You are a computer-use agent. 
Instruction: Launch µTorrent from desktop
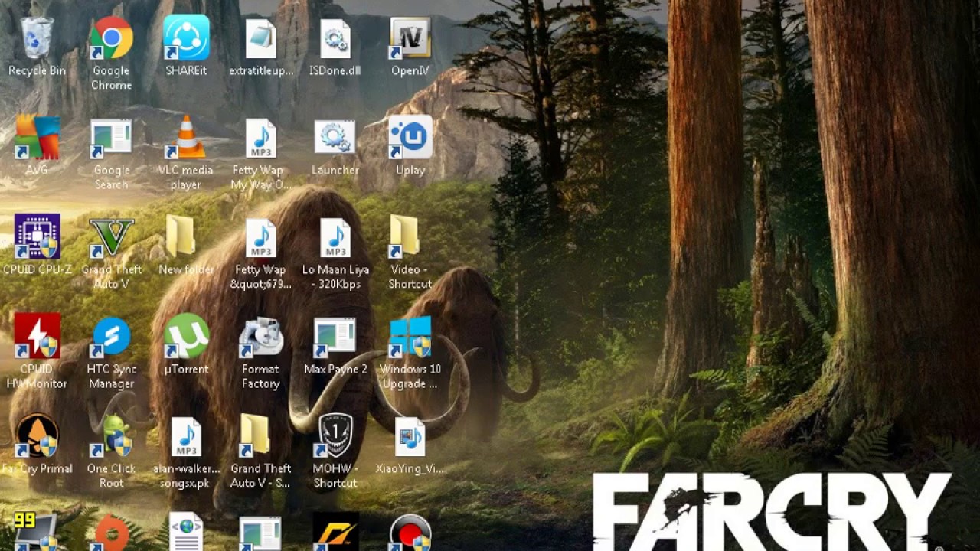coord(186,337)
